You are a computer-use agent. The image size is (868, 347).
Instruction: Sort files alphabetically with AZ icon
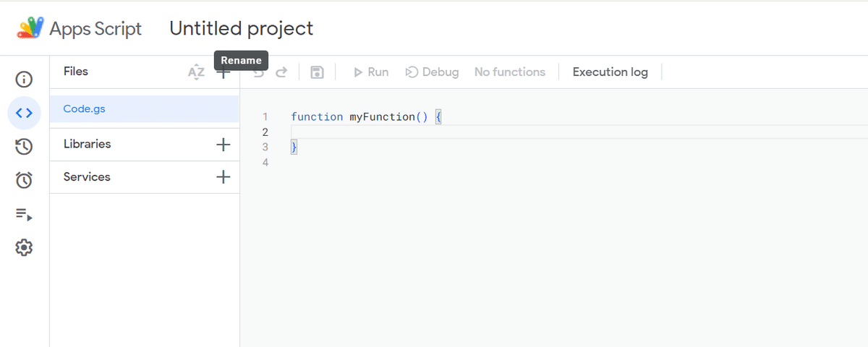coord(196,72)
